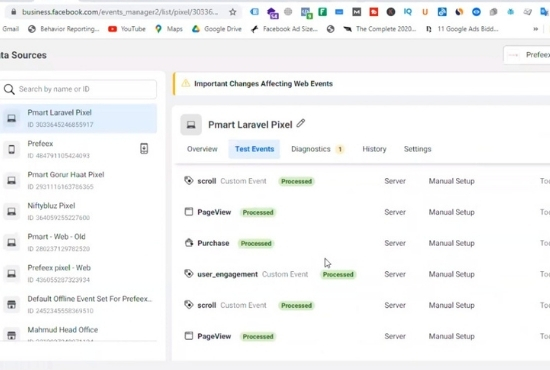
Task: Click the orange U extension icon
Action: 425,12
